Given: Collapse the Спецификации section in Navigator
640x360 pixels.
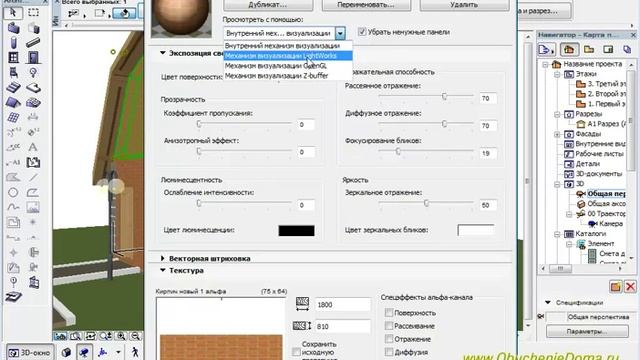Looking at the screenshot, I should pos(548,302).
